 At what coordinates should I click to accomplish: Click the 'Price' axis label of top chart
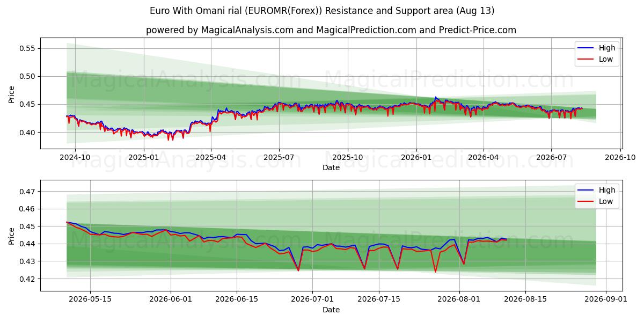pyautogui.click(x=12, y=94)
